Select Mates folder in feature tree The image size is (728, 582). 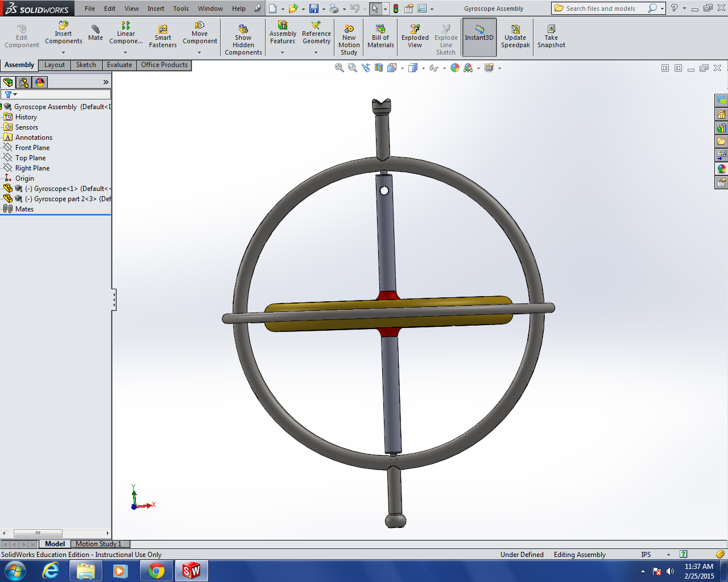24,209
